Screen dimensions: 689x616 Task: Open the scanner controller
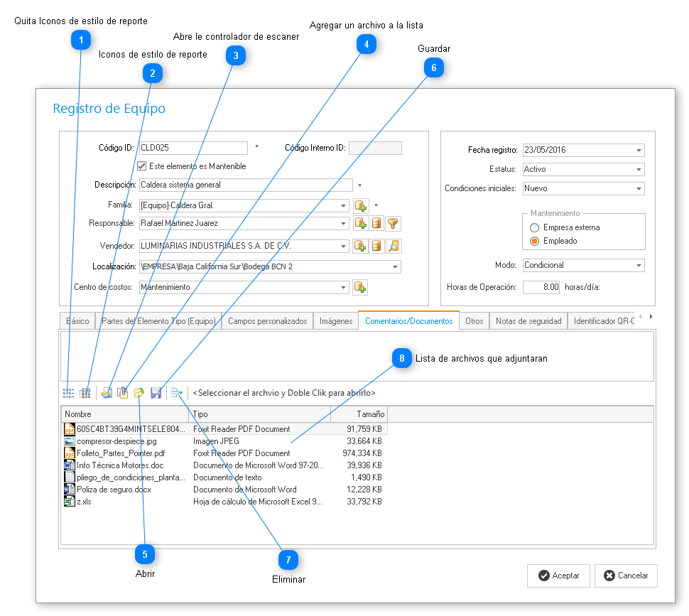(107, 392)
